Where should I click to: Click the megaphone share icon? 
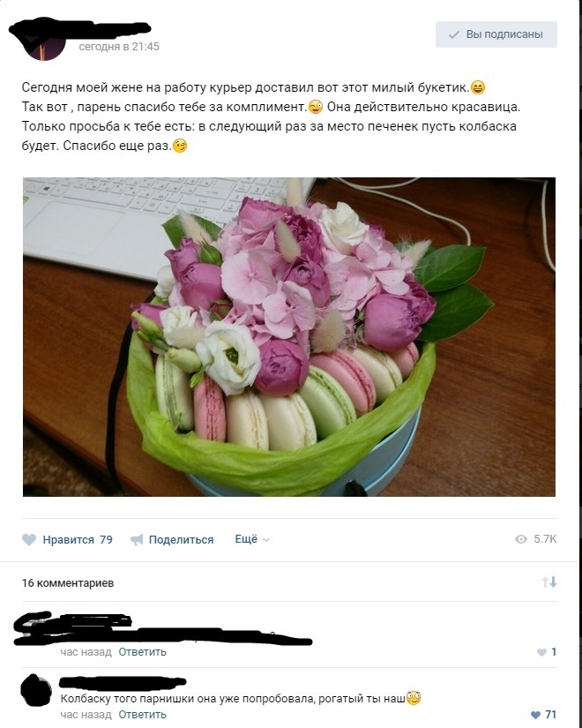tap(137, 539)
